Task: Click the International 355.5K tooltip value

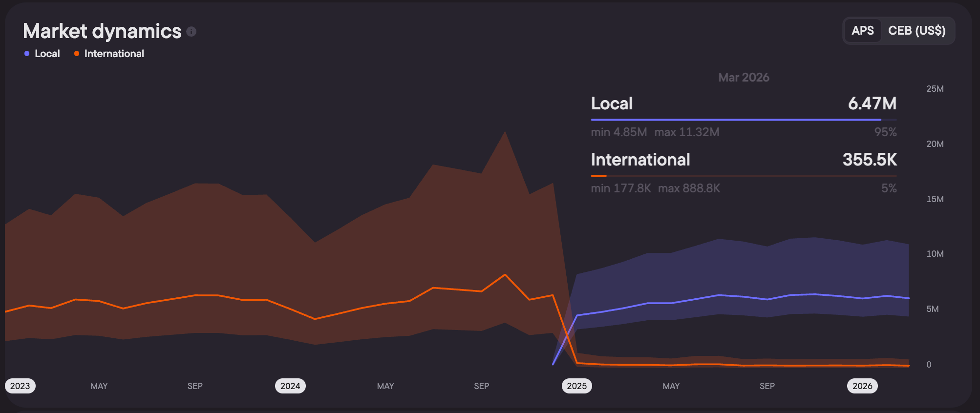Action: click(x=870, y=160)
